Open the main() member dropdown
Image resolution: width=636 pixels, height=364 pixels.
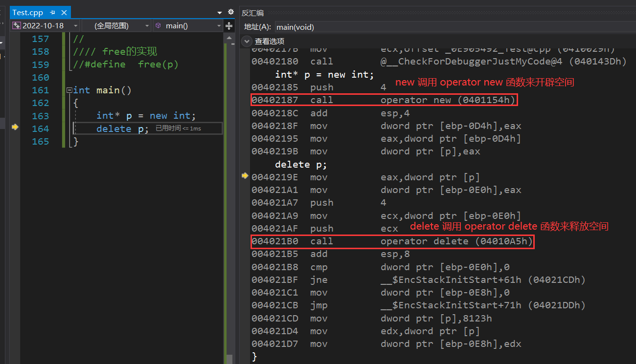[219, 26]
